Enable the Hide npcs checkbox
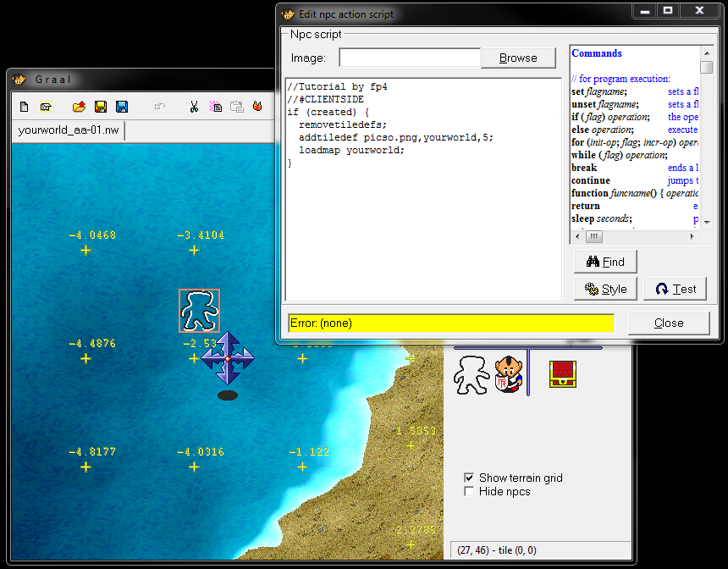The image size is (728, 569). pyautogui.click(x=469, y=491)
